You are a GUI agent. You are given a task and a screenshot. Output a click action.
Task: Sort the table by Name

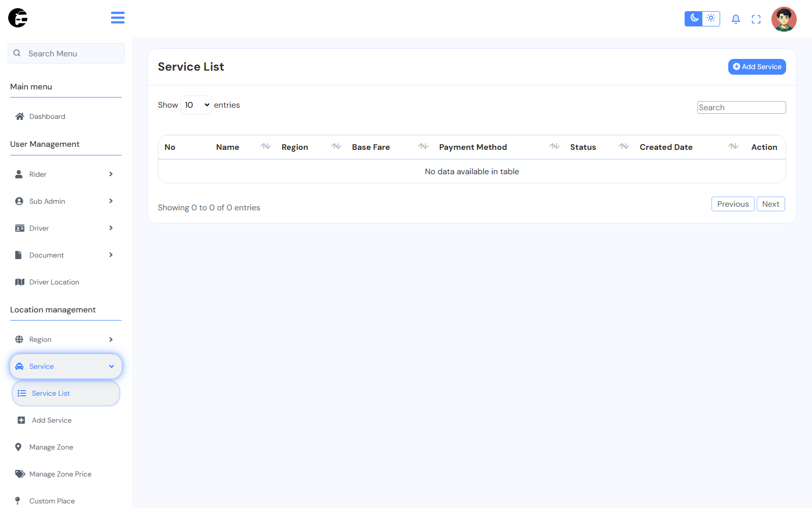click(x=243, y=147)
